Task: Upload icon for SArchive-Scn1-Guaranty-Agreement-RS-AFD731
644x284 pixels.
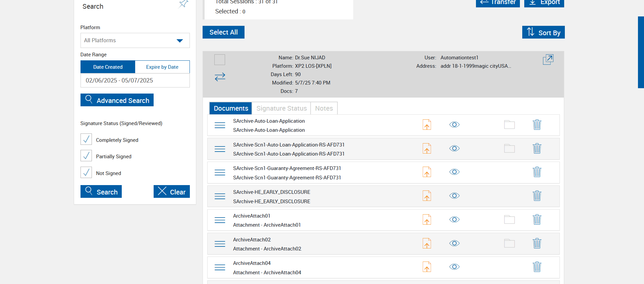Action: pos(427,172)
